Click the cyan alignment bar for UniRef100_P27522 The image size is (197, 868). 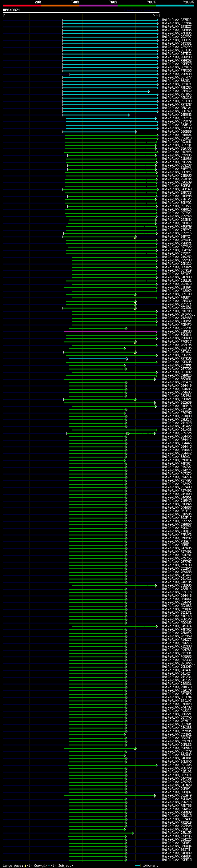(110, 20)
